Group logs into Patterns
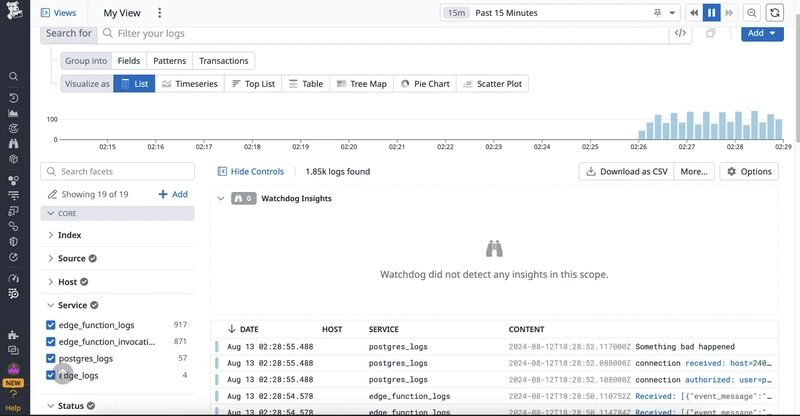This screenshot has height=416, width=800. [x=169, y=61]
